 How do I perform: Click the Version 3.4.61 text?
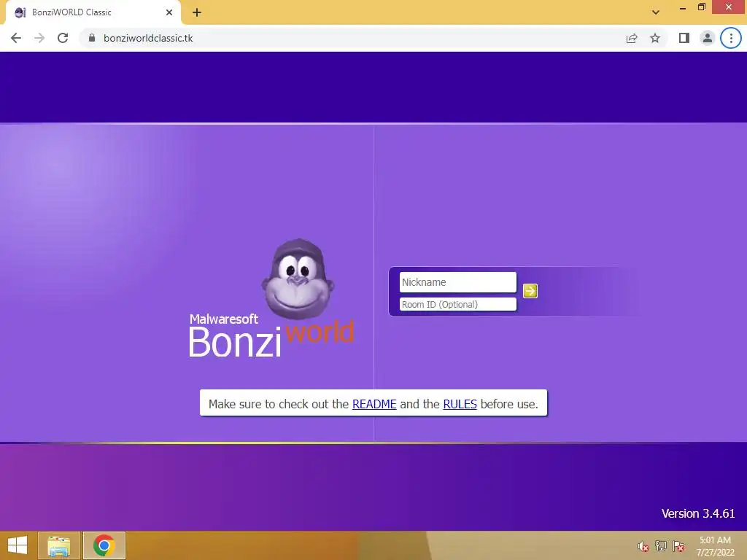pyautogui.click(x=698, y=513)
